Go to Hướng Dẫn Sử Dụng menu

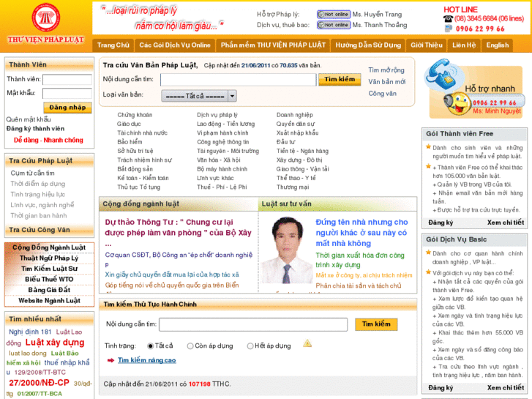(x=368, y=45)
